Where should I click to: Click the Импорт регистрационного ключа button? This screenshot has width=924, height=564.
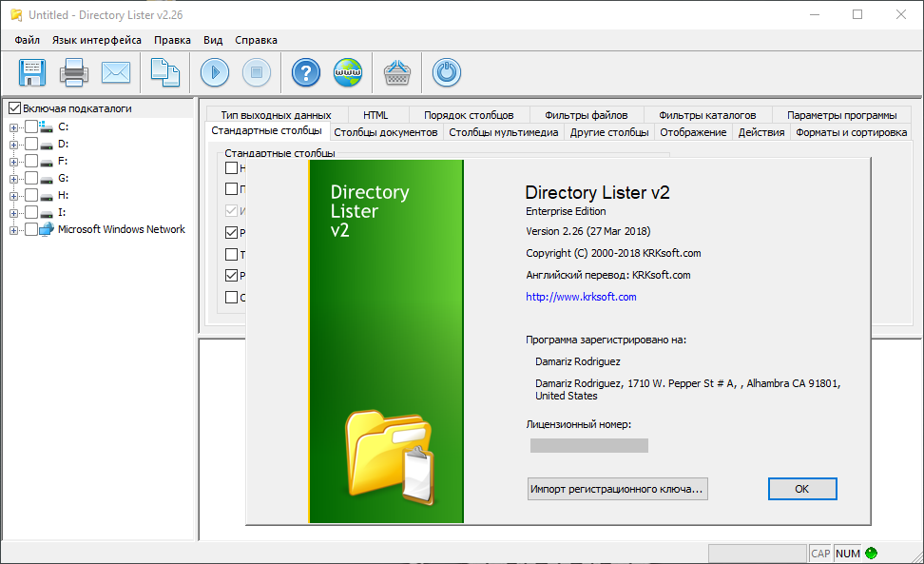coord(617,489)
